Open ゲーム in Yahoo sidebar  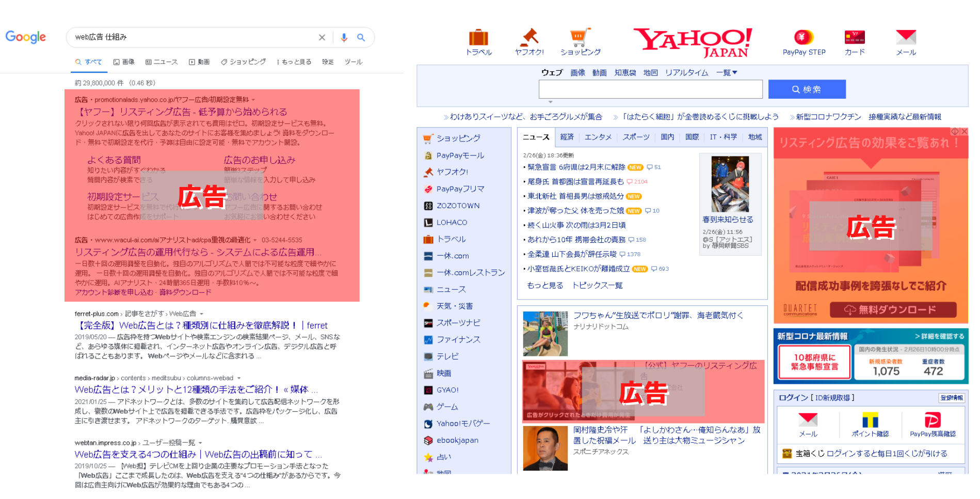447,407
